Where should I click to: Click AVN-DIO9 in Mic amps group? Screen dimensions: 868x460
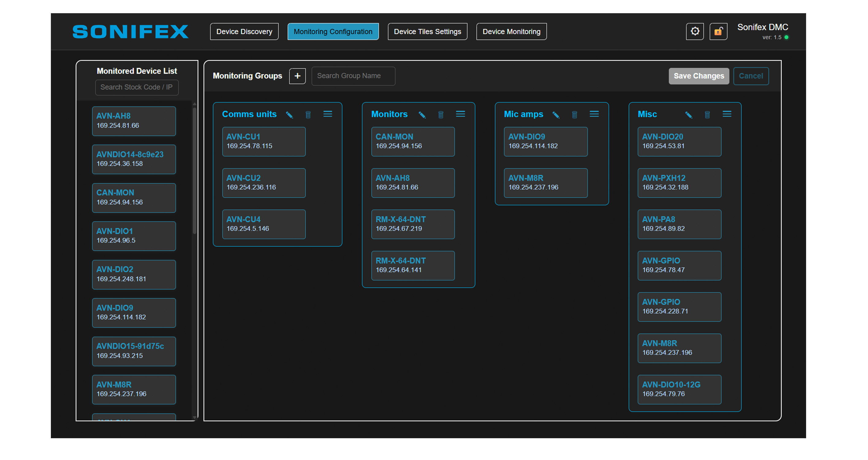546,141
